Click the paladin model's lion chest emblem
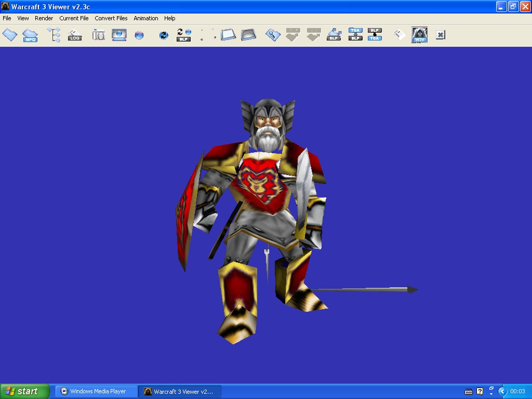 click(260, 183)
